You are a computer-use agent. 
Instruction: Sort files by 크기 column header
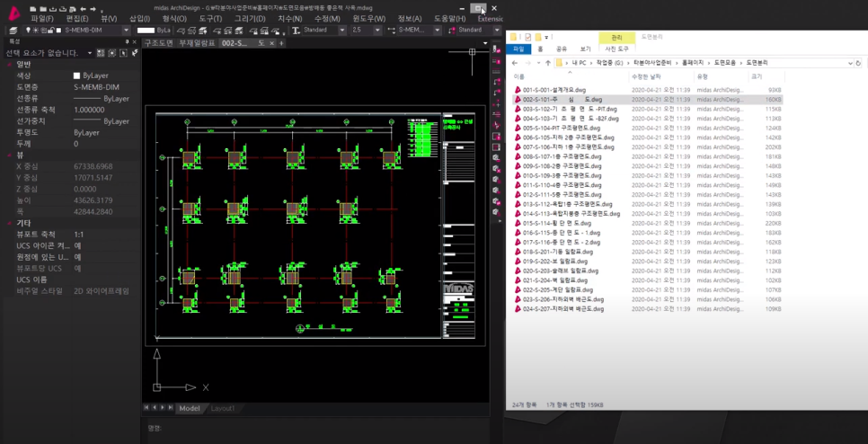[x=757, y=76]
